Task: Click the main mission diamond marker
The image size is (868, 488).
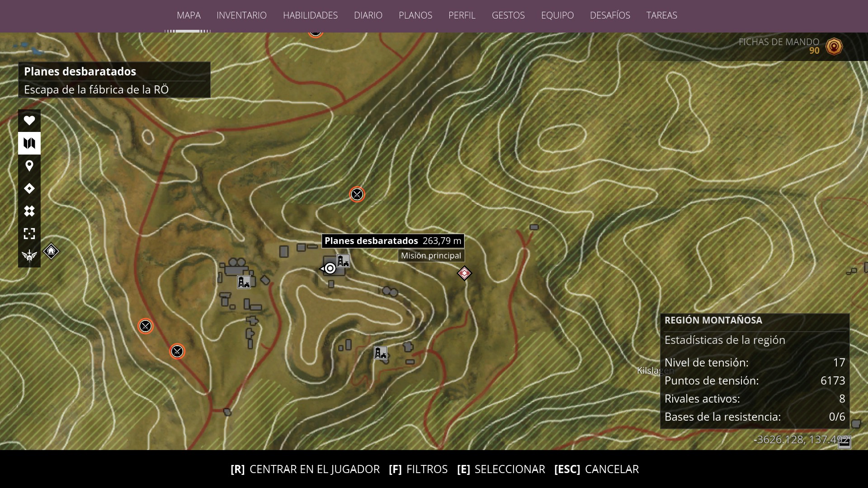Action: [464, 273]
